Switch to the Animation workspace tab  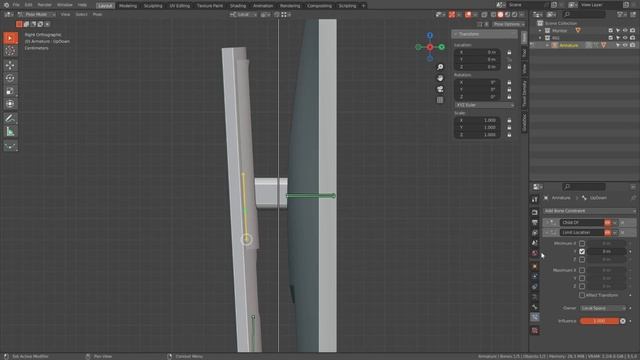[263, 6]
